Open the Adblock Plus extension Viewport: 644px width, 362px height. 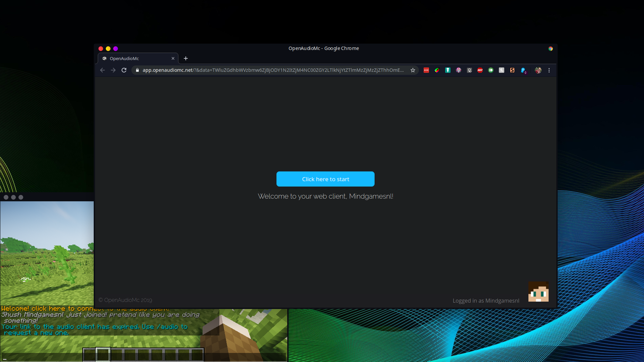coord(480,70)
